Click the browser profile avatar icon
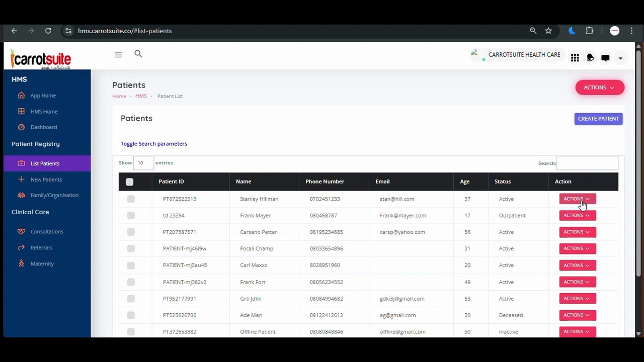644x362 pixels. [x=615, y=31]
